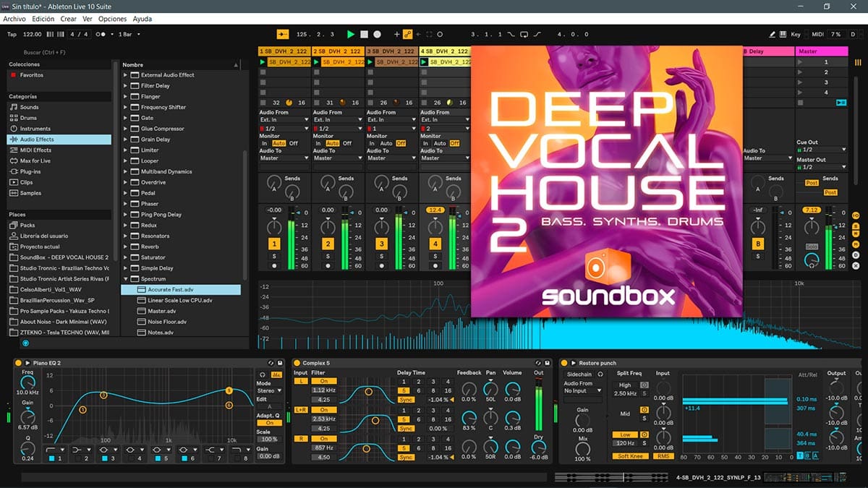Toggle the Automation Arm button
The width and height of the screenshot is (868, 488).
[x=407, y=34]
